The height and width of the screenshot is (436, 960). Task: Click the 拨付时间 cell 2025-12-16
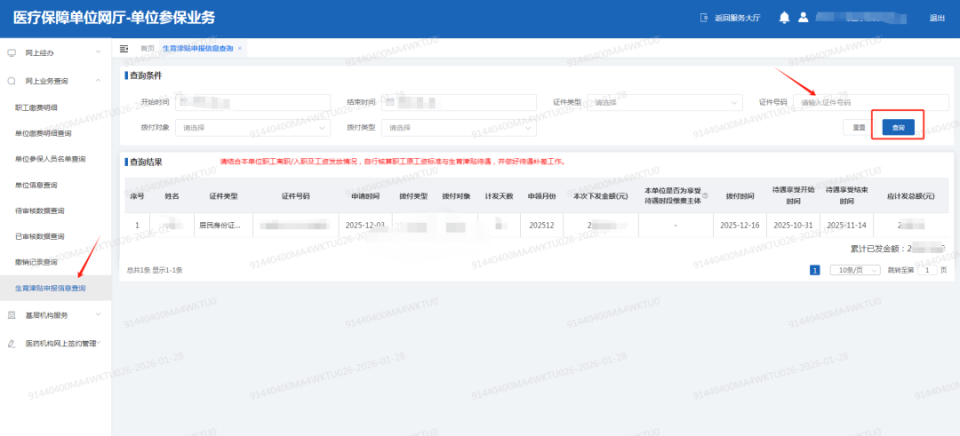(740, 225)
